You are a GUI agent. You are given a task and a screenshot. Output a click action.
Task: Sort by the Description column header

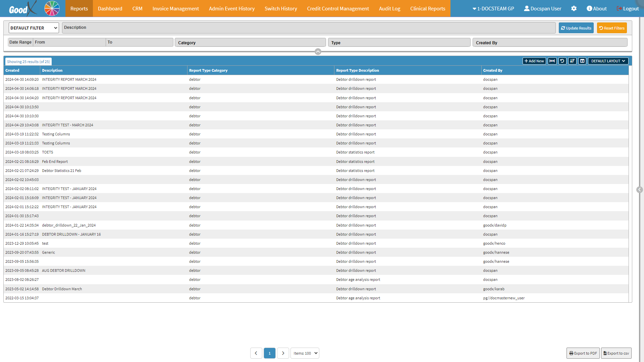[x=114, y=70]
